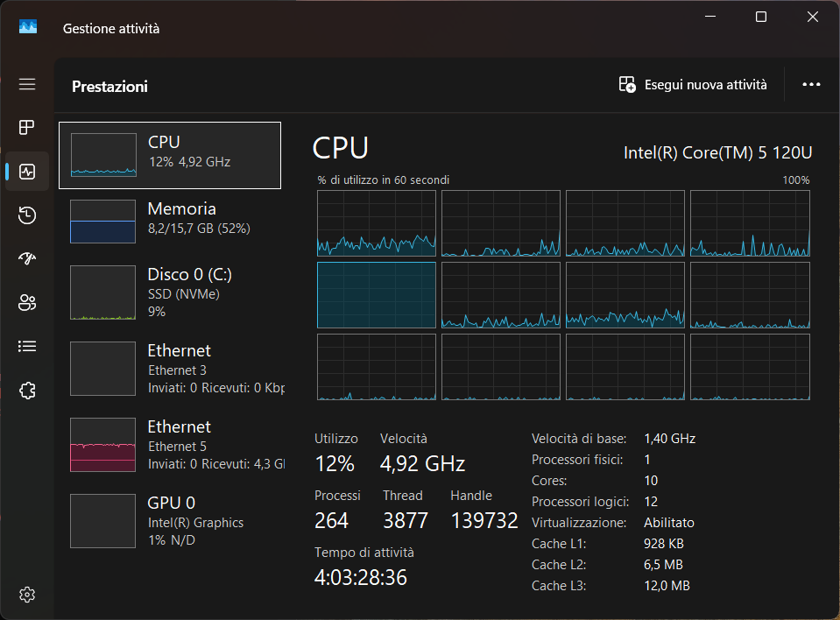The width and height of the screenshot is (840, 620).
Task: Click the Disco 0 mini graph thumbnail
Action: [x=102, y=292]
